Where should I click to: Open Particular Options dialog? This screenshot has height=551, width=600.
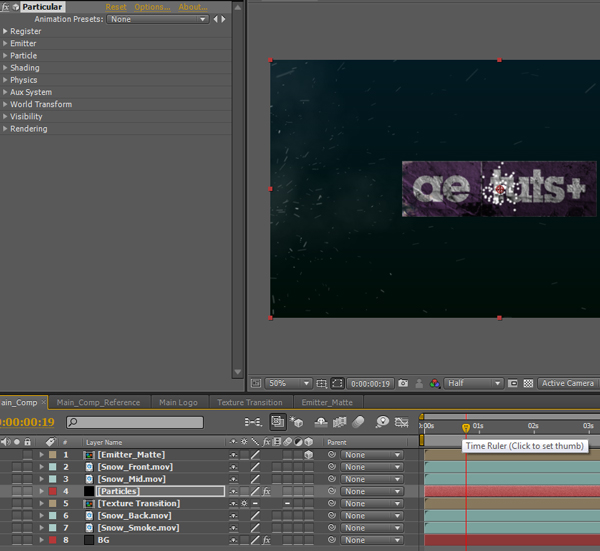pyautogui.click(x=152, y=7)
